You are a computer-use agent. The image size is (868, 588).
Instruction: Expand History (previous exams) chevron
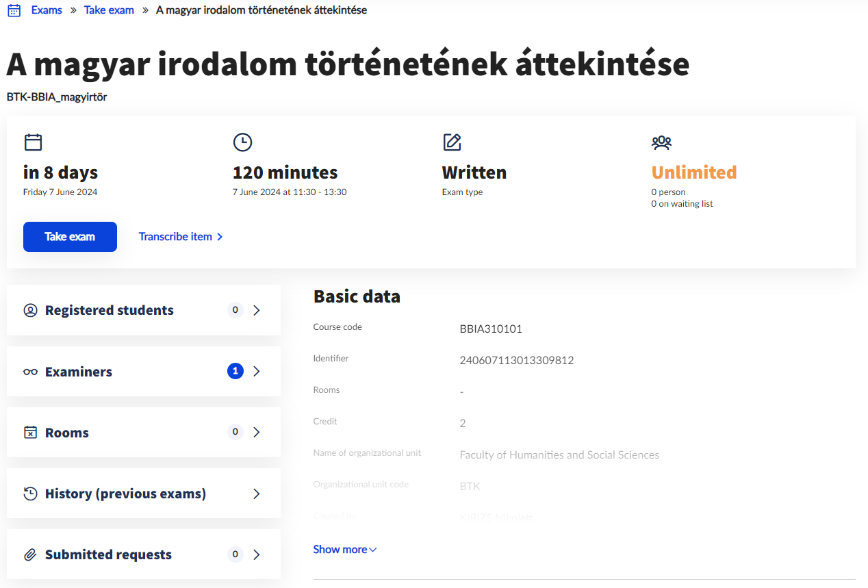[257, 494]
